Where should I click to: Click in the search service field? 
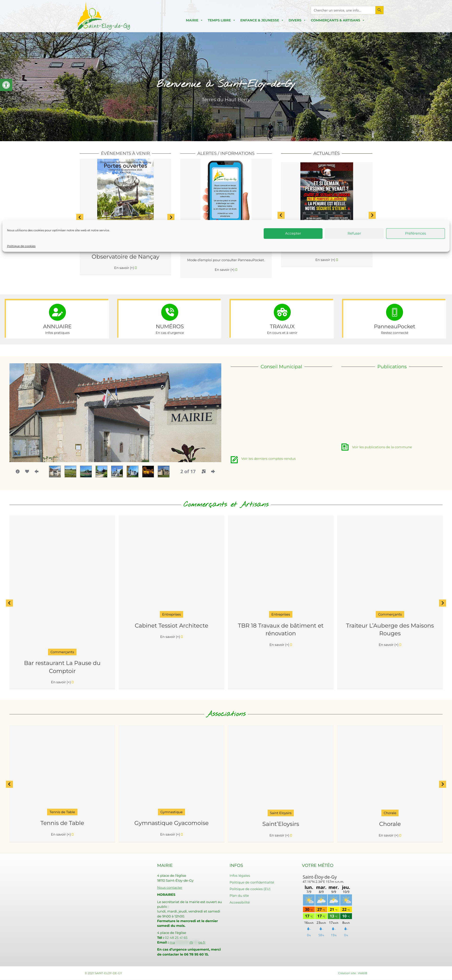coord(343,10)
